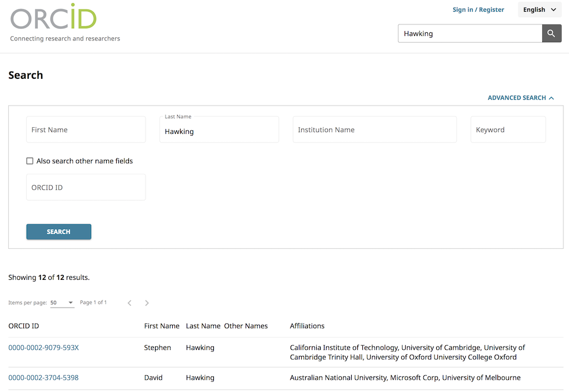Collapse the Advanced Search panel

pos(520,98)
